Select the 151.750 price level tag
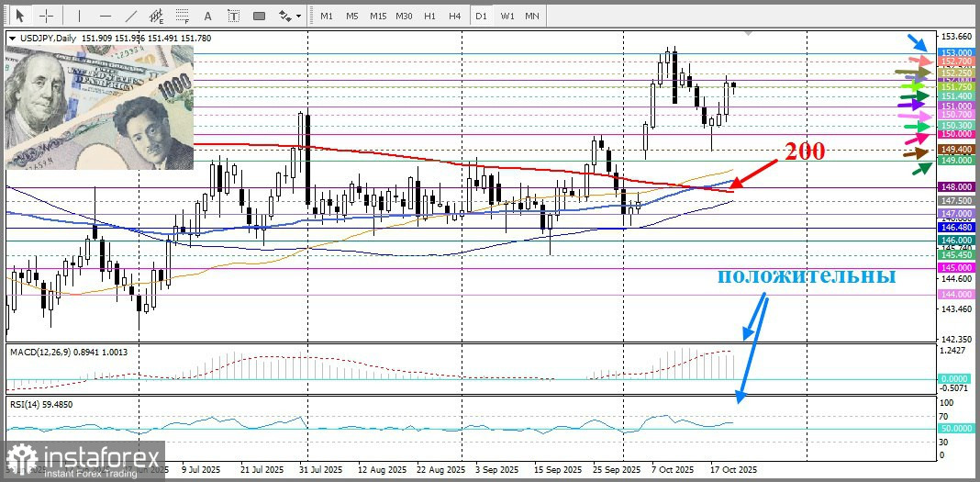 click(x=955, y=87)
